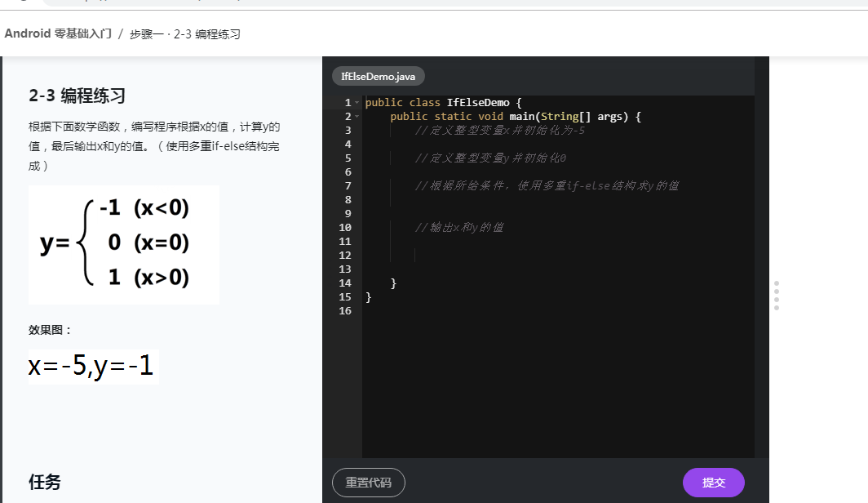Click the exercise description paragraph starting 根据下面数学函数
The height and width of the screenshot is (503, 868).
pyautogui.click(x=154, y=146)
